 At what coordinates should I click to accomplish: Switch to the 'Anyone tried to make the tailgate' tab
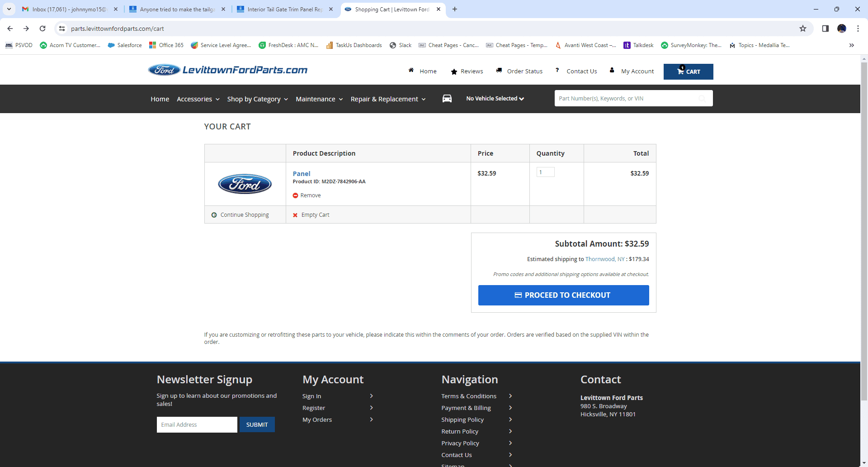point(177,9)
